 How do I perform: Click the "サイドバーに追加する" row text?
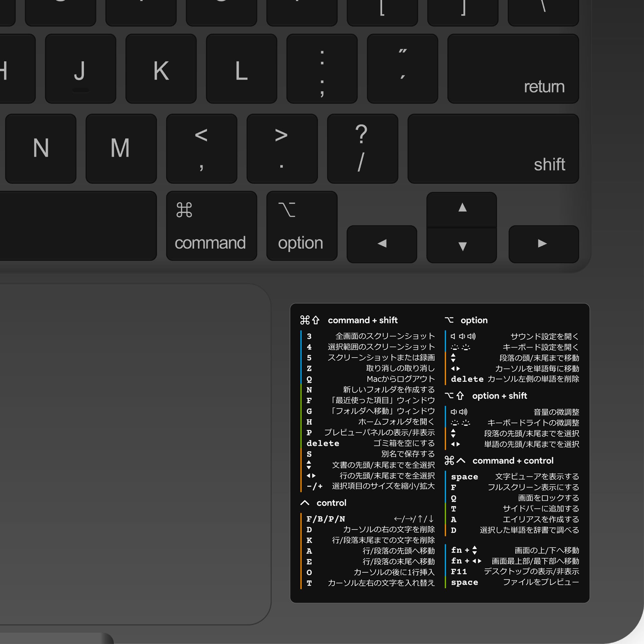(x=541, y=509)
